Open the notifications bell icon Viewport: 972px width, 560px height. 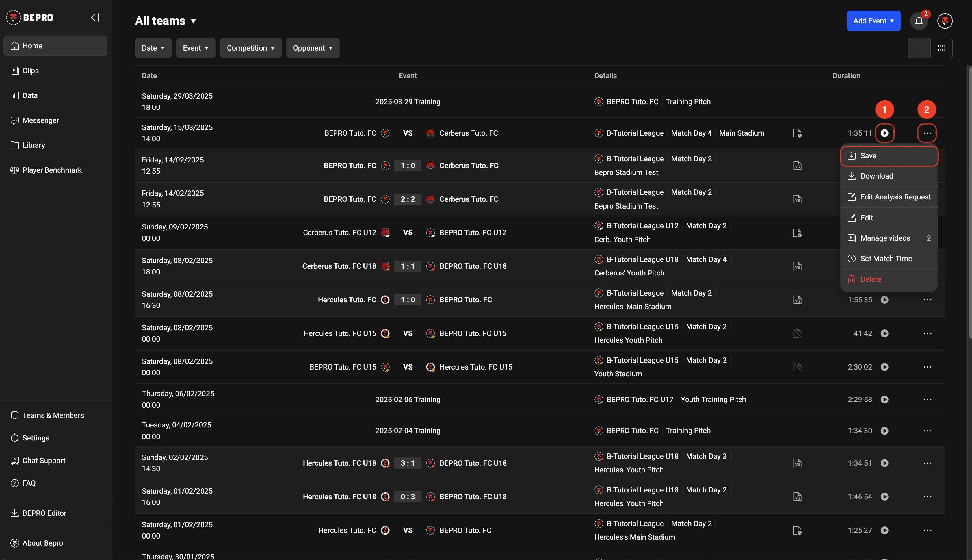click(919, 21)
